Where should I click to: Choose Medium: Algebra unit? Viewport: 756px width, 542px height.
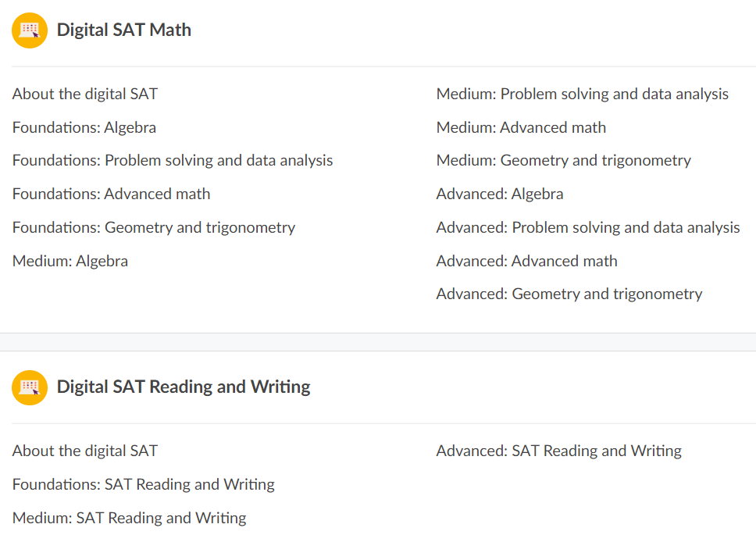click(x=70, y=262)
